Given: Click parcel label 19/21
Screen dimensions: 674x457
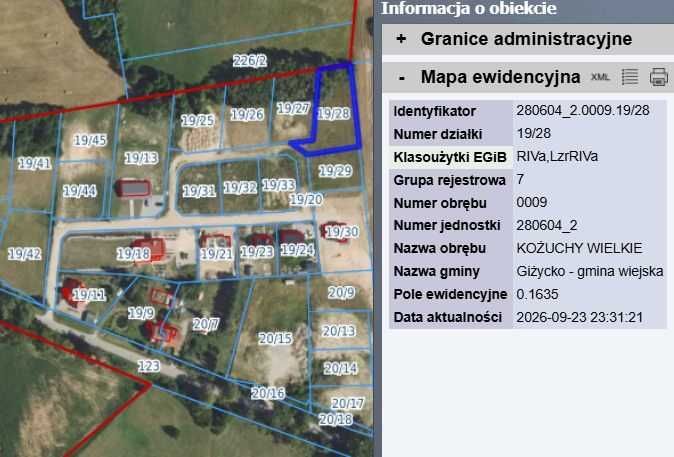Looking at the screenshot, I should 216,254.
